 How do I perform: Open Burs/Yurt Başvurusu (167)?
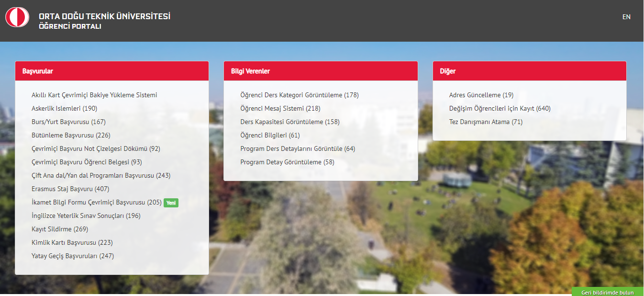pos(68,122)
